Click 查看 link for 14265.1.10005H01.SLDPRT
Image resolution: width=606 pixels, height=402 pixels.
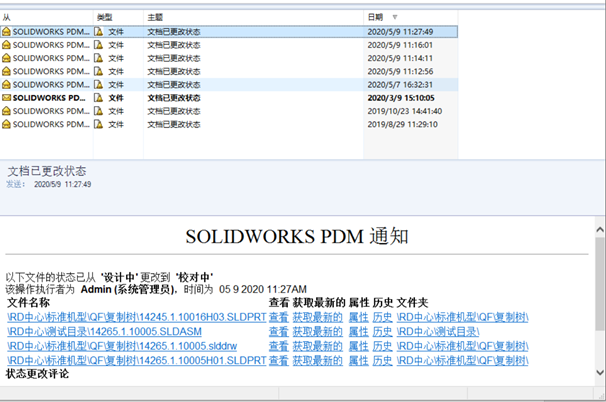279,361
